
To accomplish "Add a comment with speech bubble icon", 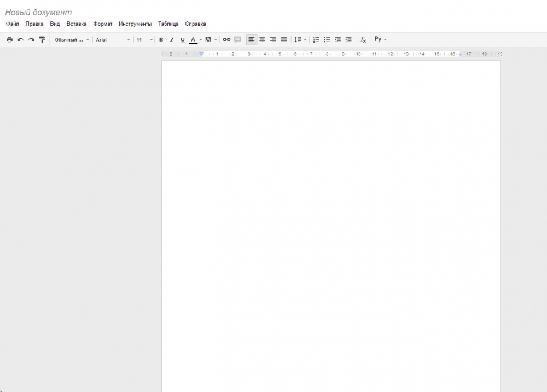I will (x=237, y=40).
